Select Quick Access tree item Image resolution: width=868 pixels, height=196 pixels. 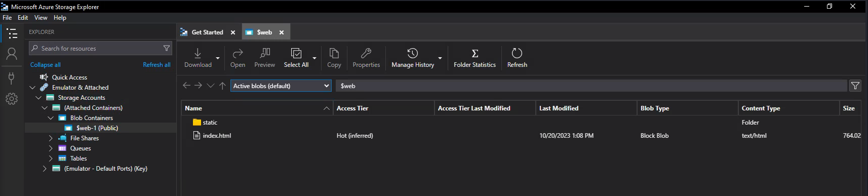tap(69, 77)
